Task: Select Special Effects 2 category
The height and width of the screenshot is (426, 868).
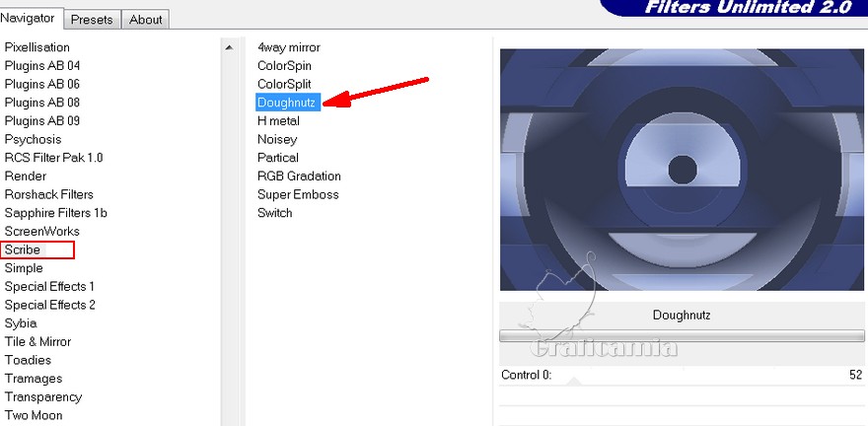Action: 50,305
